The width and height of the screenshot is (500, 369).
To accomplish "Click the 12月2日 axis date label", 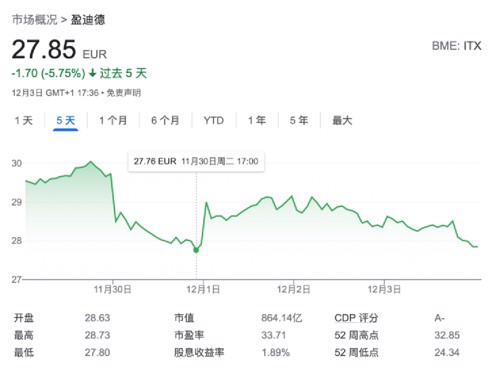I will 294,289.
